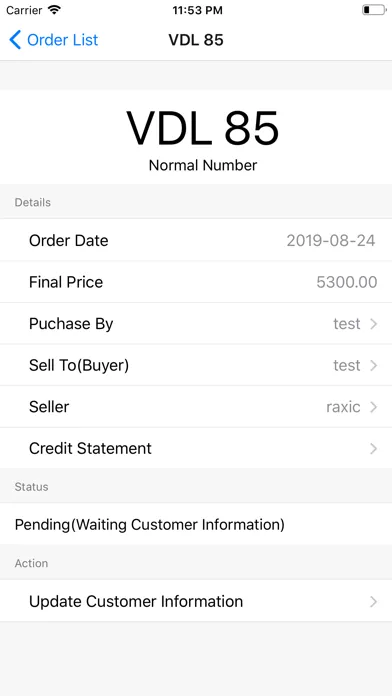Screen dimensions: 392x696
Task: Tap the large VDL 85 number
Action: tap(203, 129)
